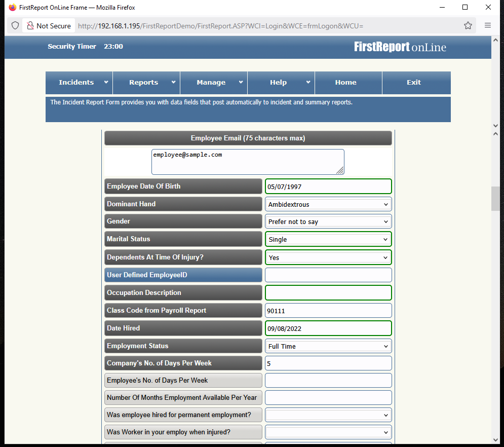Viewport: 504px width, 447px height.
Task: Open the Employment Status dropdown
Action: pyautogui.click(x=328, y=346)
